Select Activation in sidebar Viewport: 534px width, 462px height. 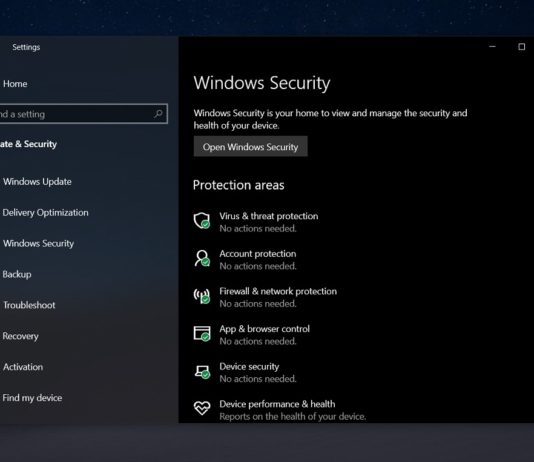pyautogui.click(x=23, y=367)
